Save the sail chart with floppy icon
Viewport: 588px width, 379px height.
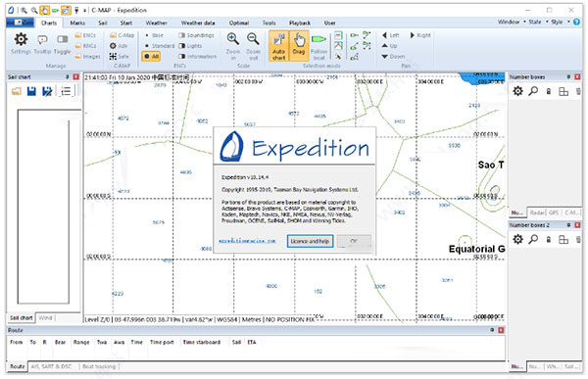[x=31, y=91]
